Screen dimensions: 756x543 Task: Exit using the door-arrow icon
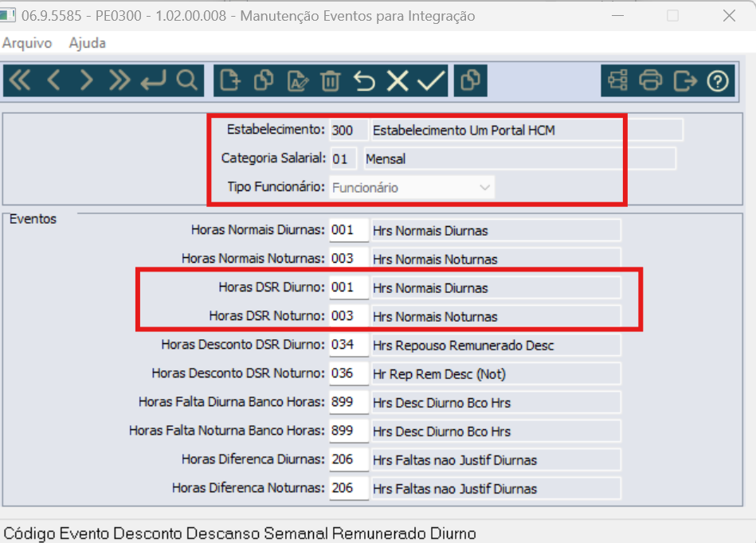coord(684,80)
